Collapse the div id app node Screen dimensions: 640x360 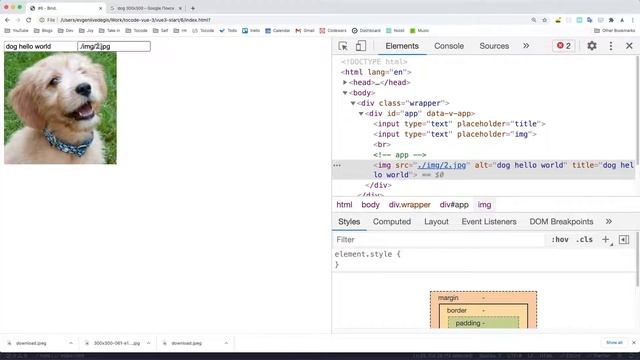coord(361,113)
